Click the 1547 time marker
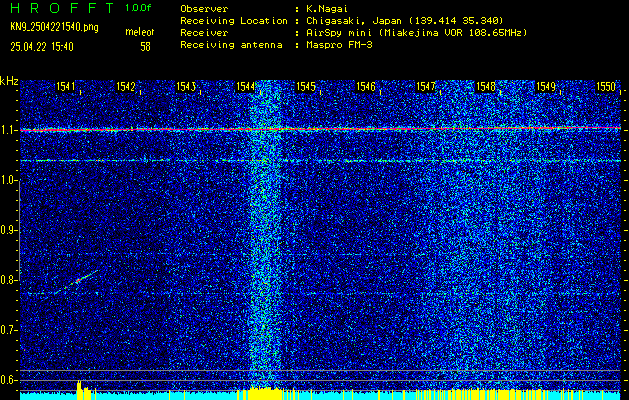629x400 pixels. (426, 86)
